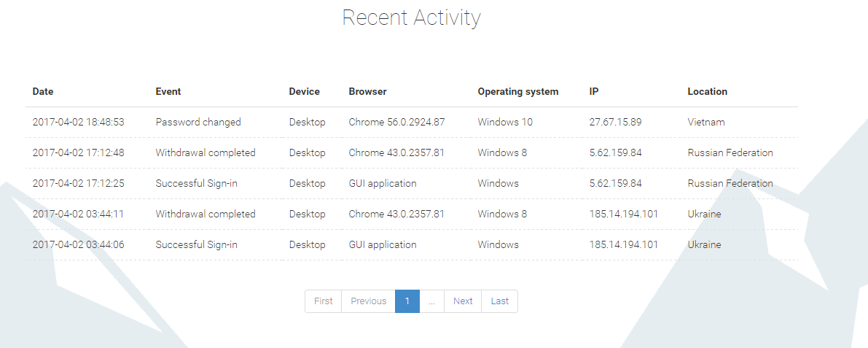
Task: Select the 2017-04-02 17:12:48 date entry
Action: [x=78, y=153]
